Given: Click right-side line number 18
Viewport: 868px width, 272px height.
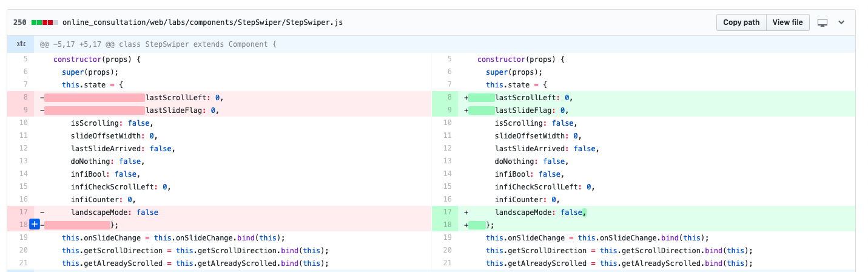Looking at the screenshot, I should 445,225.
